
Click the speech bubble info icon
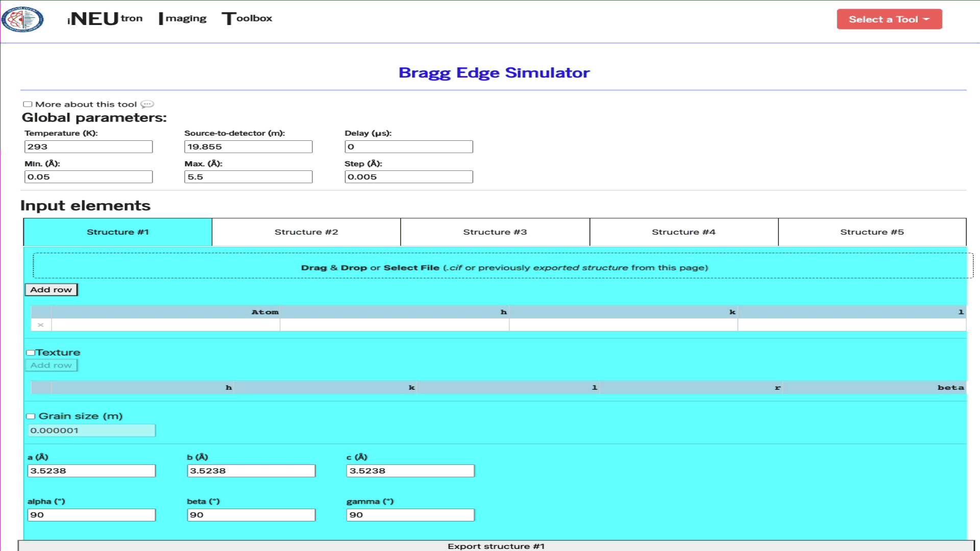(x=147, y=104)
